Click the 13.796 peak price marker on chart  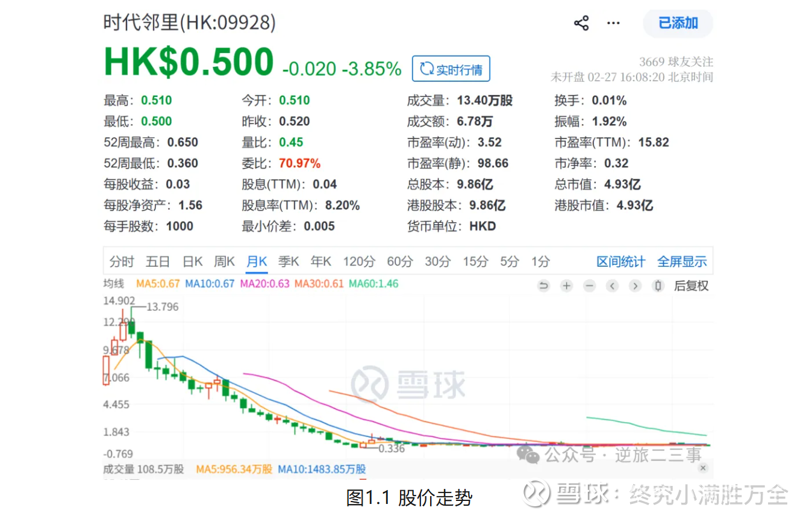[x=163, y=307]
